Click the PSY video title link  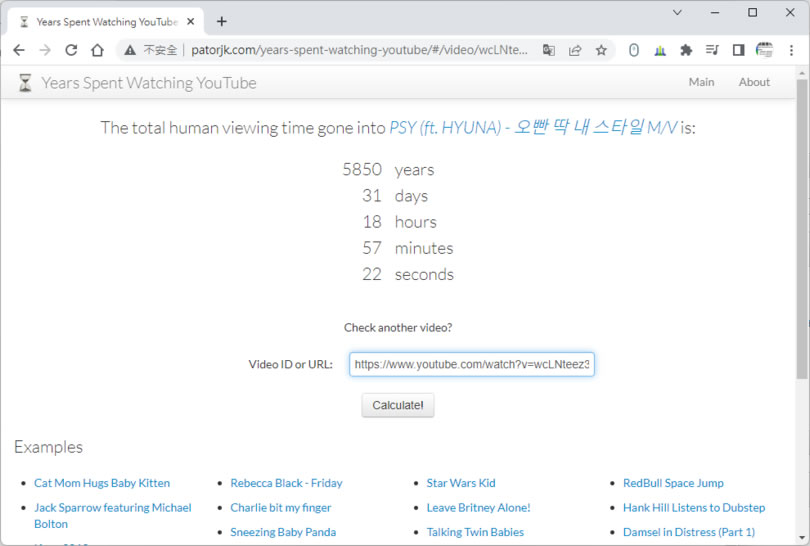point(532,128)
